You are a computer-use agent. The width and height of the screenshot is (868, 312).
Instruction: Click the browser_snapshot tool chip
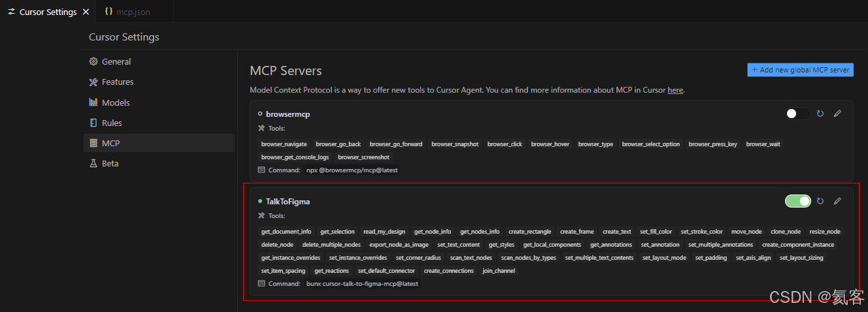[455, 144]
